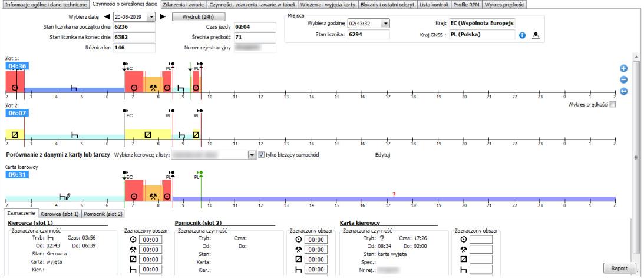Select the Kierowca (slot 1) tab

pos(61,214)
